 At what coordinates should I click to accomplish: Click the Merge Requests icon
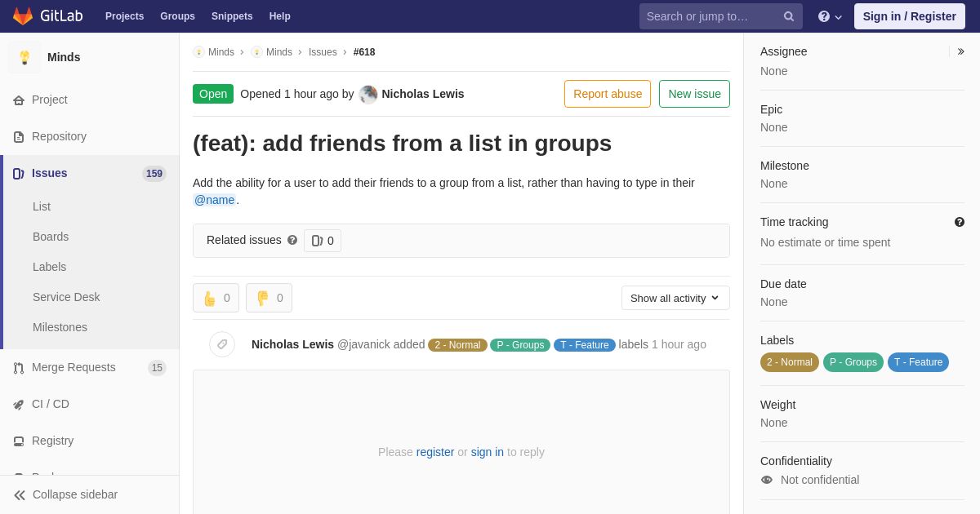pos(19,368)
